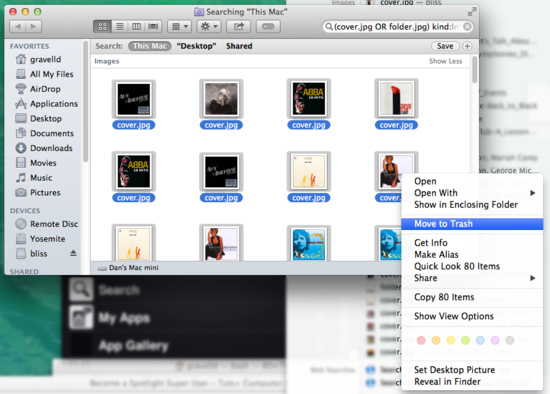
Task: Choose Make Alias in context menu
Action: click(x=472, y=254)
